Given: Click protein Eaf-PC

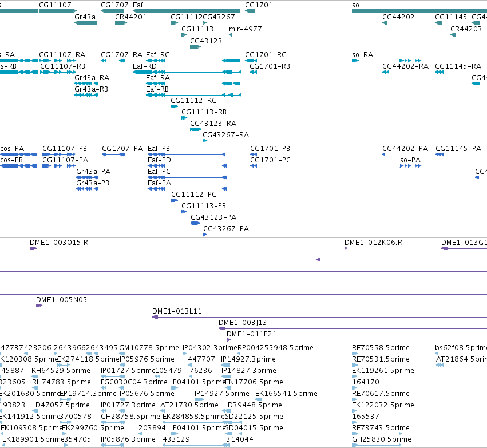Looking at the screenshot, I should (159, 172).
